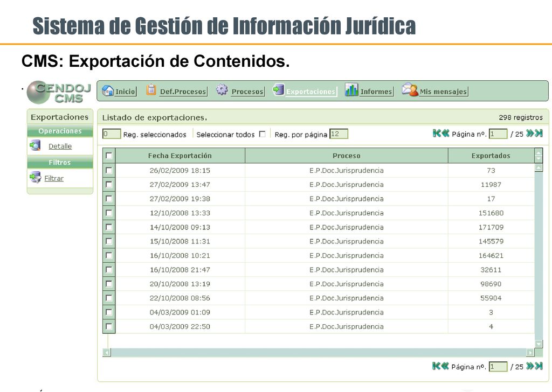Go to last page using top pager

click(539, 133)
